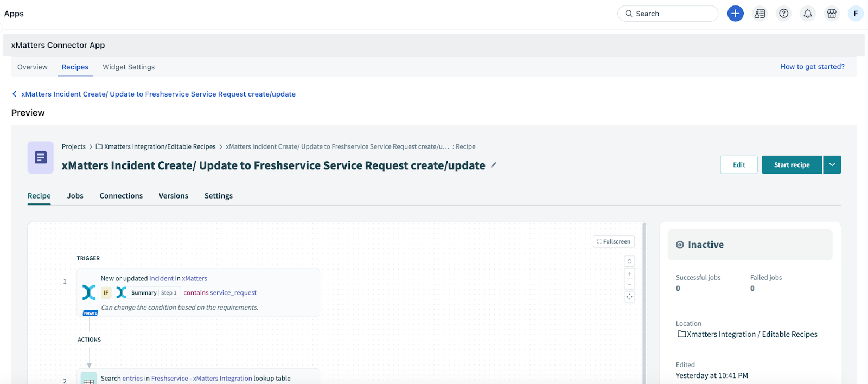This screenshot has width=868, height=384.
Task: Open the How to get started link
Action: [x=812, y=67]
